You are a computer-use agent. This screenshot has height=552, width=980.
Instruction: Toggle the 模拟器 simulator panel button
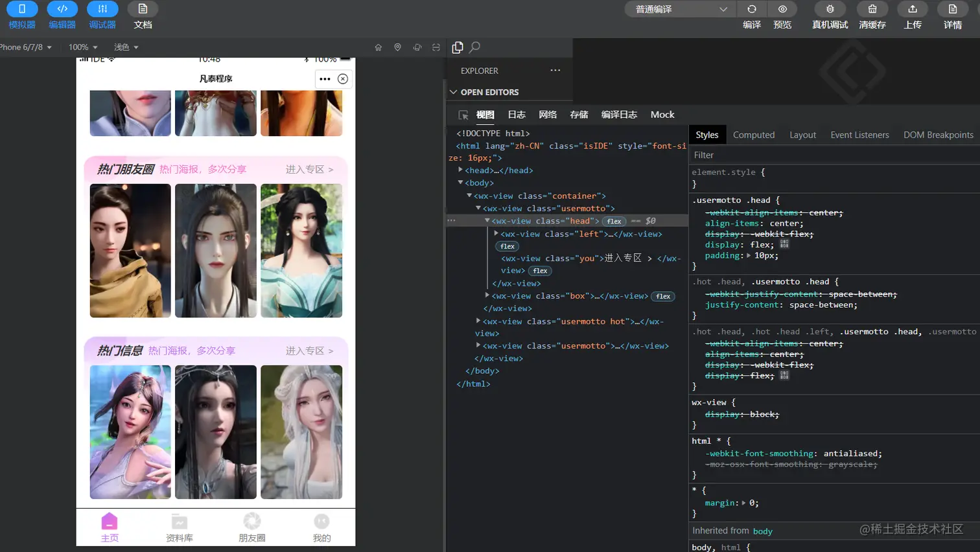click(x=22, y=9)
